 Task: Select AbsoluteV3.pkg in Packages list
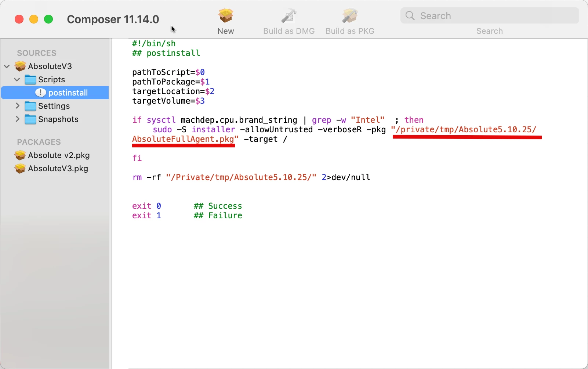coord(58,168)
